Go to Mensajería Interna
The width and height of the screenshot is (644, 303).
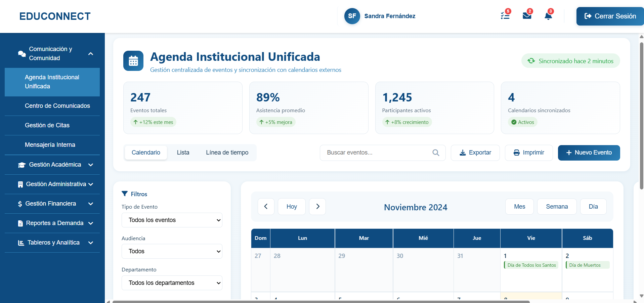(50, 145)
